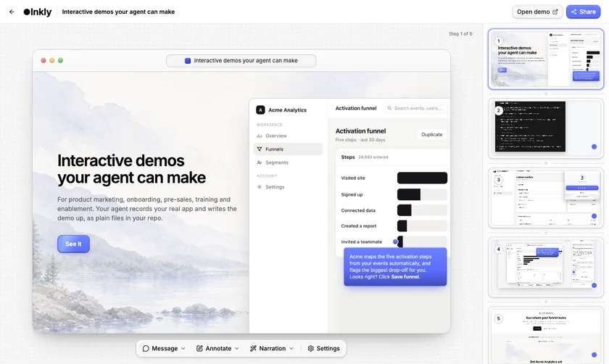Select Funnels in Acme Analytics sidebar

pos(288,149)
